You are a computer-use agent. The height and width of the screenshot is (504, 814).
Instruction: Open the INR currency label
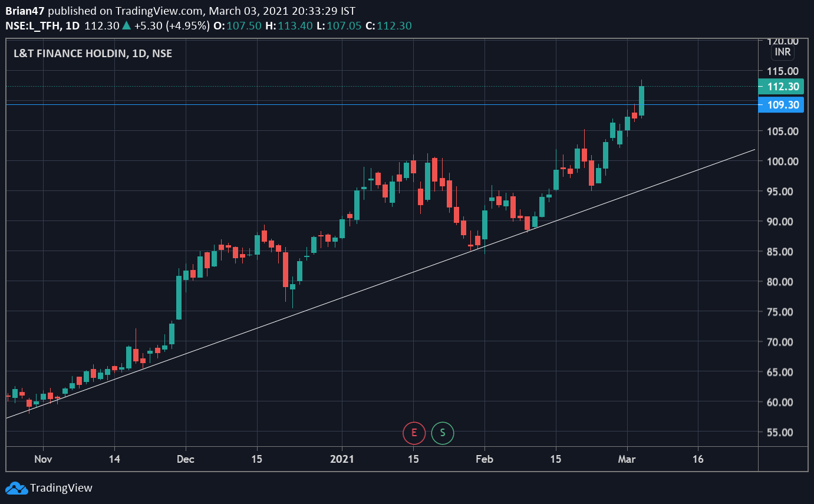click(x=783, y=52)
